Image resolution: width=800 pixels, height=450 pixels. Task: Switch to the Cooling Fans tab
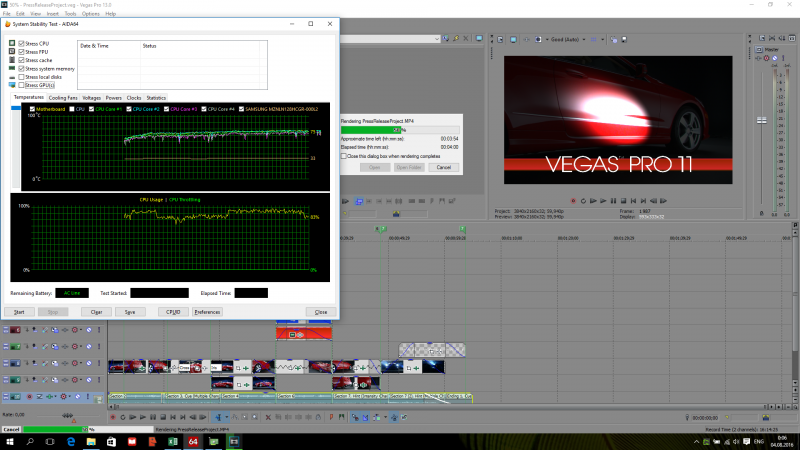(63, 97)
